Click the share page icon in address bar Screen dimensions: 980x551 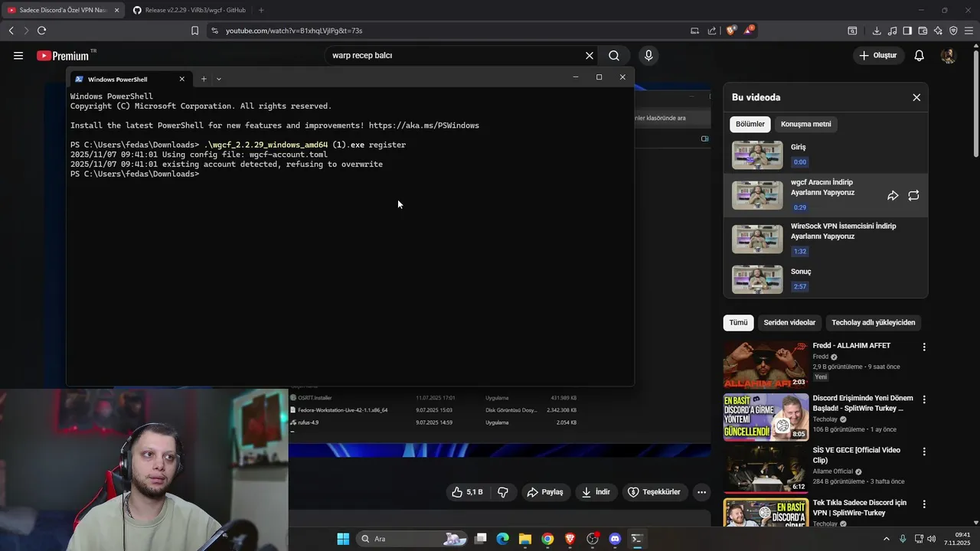tap(712, 31)
